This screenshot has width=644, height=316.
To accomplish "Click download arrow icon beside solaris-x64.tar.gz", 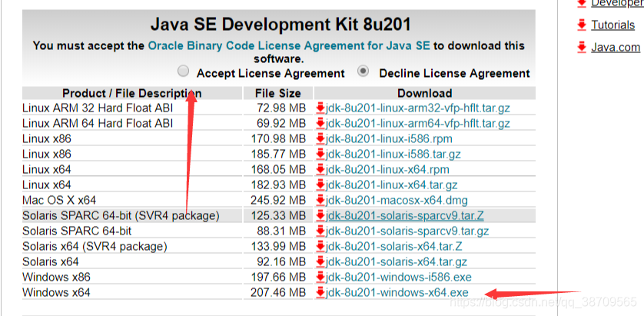I will click(x=320, y=261).
